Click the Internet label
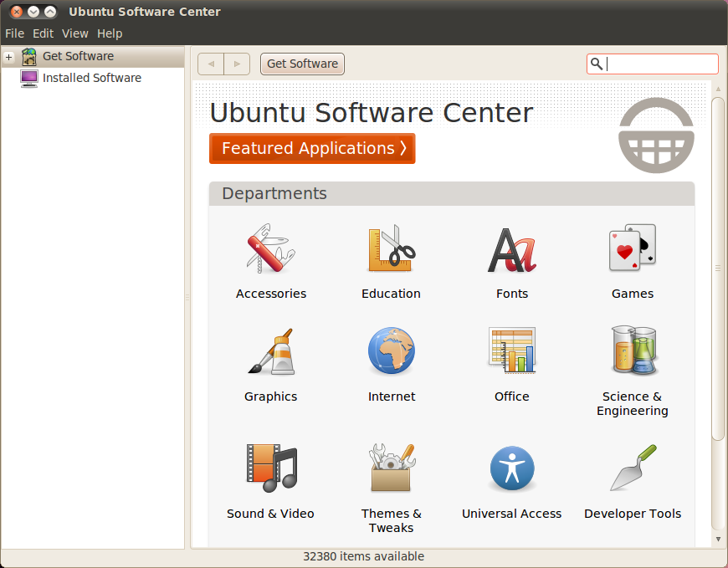The width and height of the screenshot is (728, 568). pyautogui.click(x=392, y=397)
